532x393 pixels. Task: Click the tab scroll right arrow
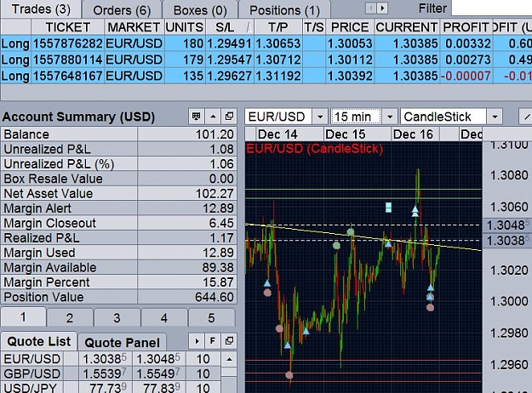pyautogui.click(x=382, y=8)
